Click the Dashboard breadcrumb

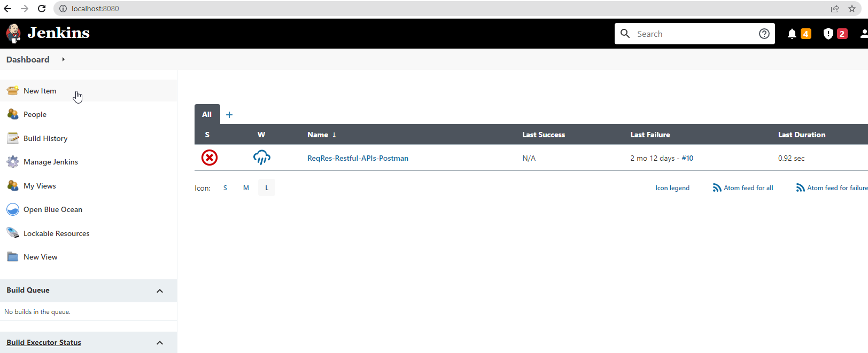(x=28, y=59)
